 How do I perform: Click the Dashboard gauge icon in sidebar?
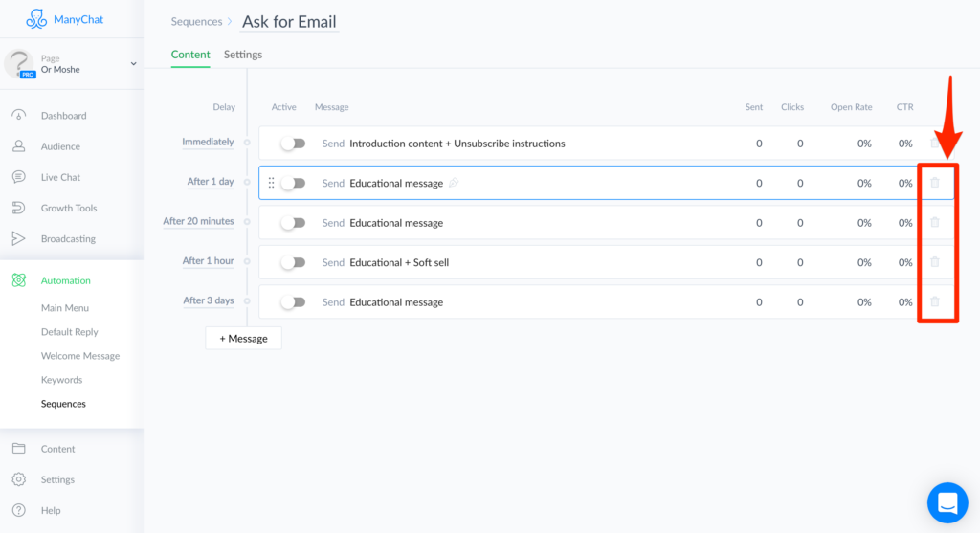(x=18, y=116)
